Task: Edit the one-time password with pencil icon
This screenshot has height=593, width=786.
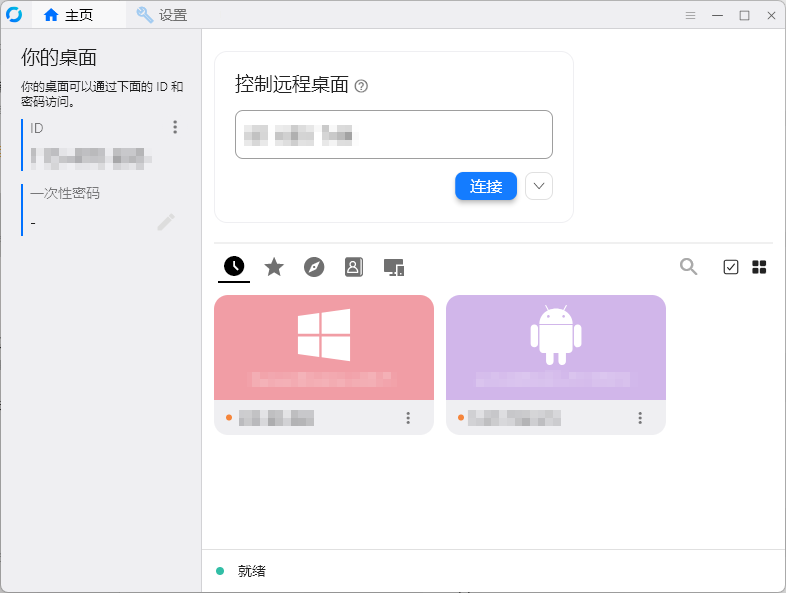Action: (166, 222)
